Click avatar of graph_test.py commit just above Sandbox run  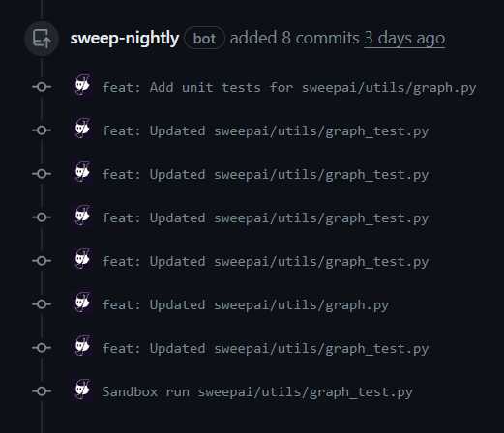[x=83, y=346]
